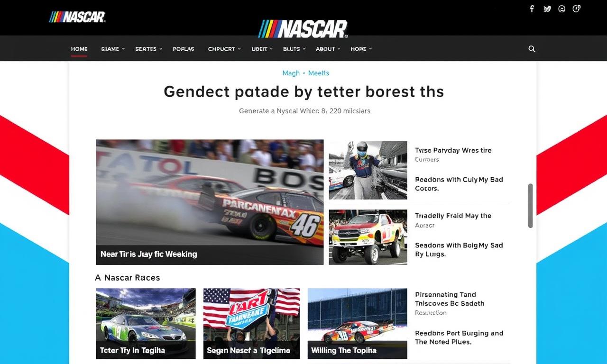This screenshot has width=607, height=364.
Task: Follow the Meetts category link
Action: (x=319, y=73)
